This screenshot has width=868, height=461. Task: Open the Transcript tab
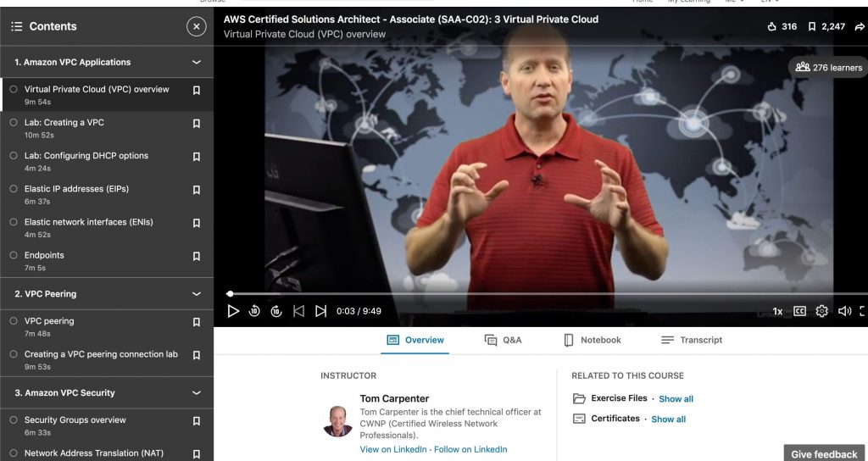(692, 340)
